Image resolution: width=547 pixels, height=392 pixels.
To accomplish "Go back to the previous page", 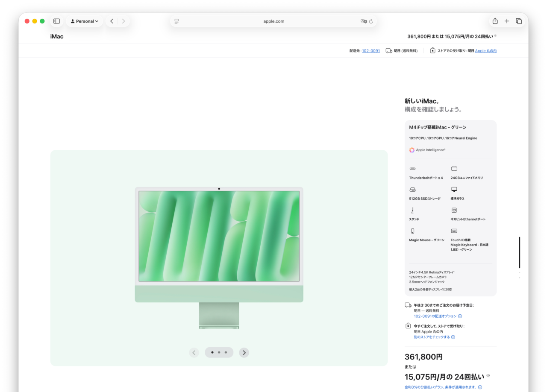I will 112,21.
